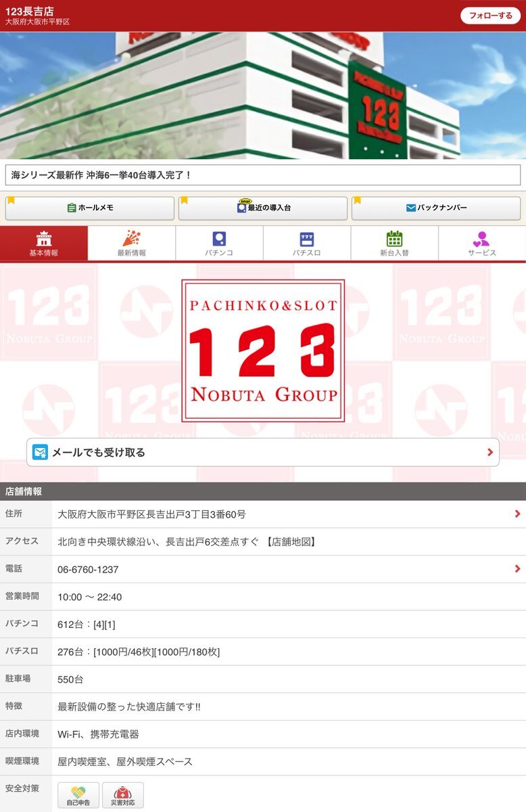Image resolution: width=526 pixels, height=812 pixels.
Task: Click the envelope icon on バックナンバー
Action: pos(410,208)
